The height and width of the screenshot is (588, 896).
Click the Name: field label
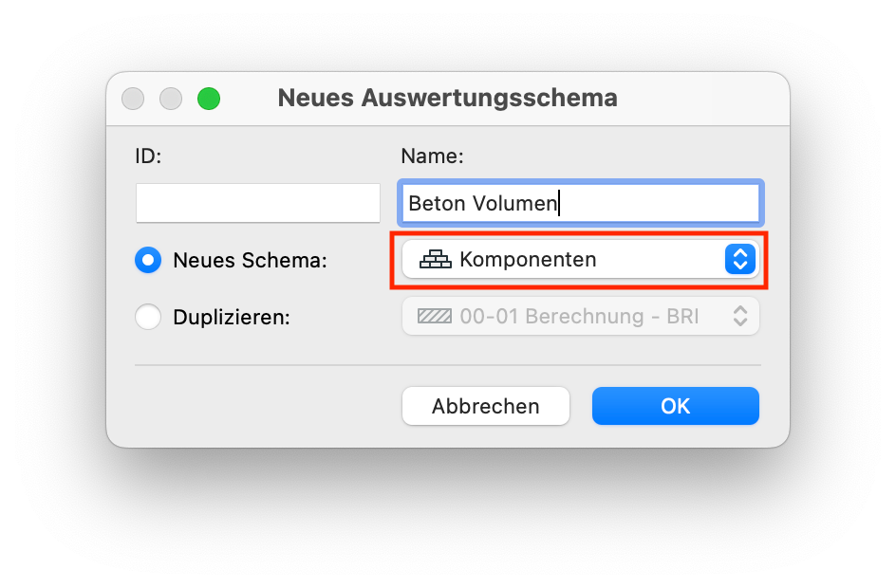[x=432, y=156]
